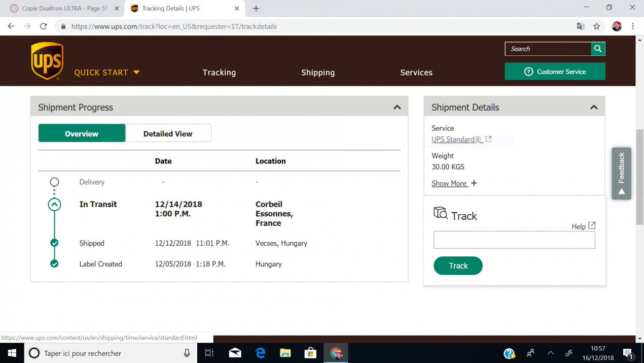644x363 pixels.
Task: Open the Windows notification center
Action: tap(628, 353)
